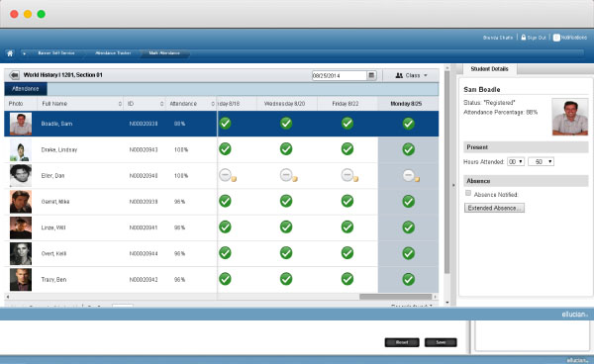This screenshot has width=594, height=364.
Task: Click the horizontal scrollbar under the table
Action: tap(395, 297)
